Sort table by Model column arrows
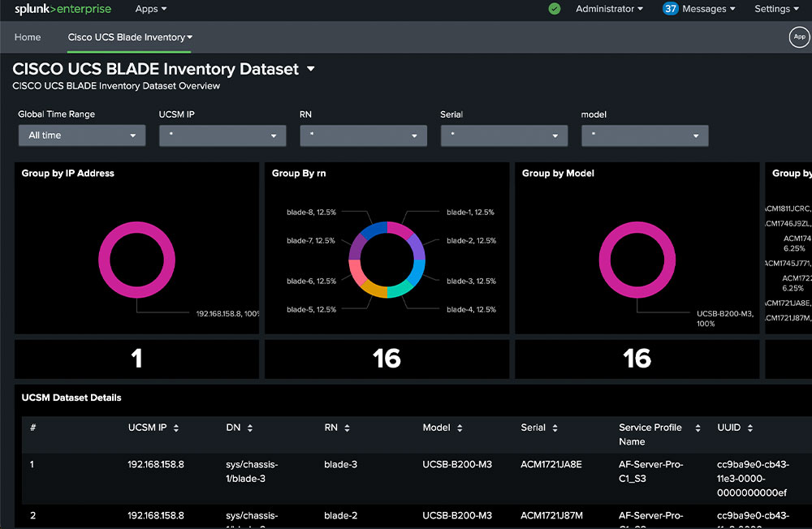This screenshot has height=529, width=812. [x=460, y=428]
